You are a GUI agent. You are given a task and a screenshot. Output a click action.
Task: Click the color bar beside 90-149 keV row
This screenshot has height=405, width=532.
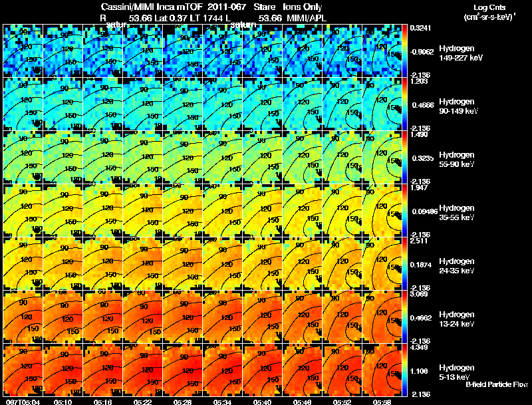click(x=404, y=104)
